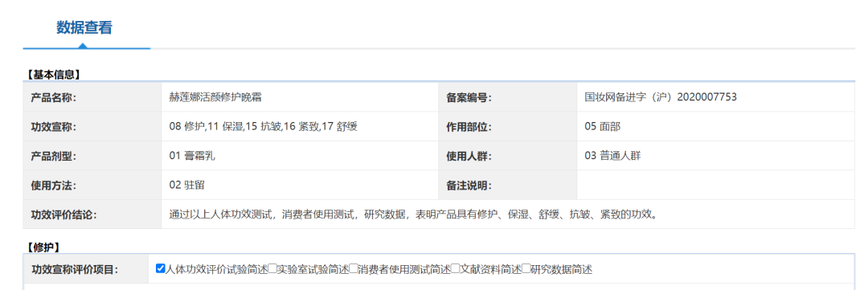Click the 产品名称 label
The width and height of the screenshot is (868, 290).
pos(53,98)
